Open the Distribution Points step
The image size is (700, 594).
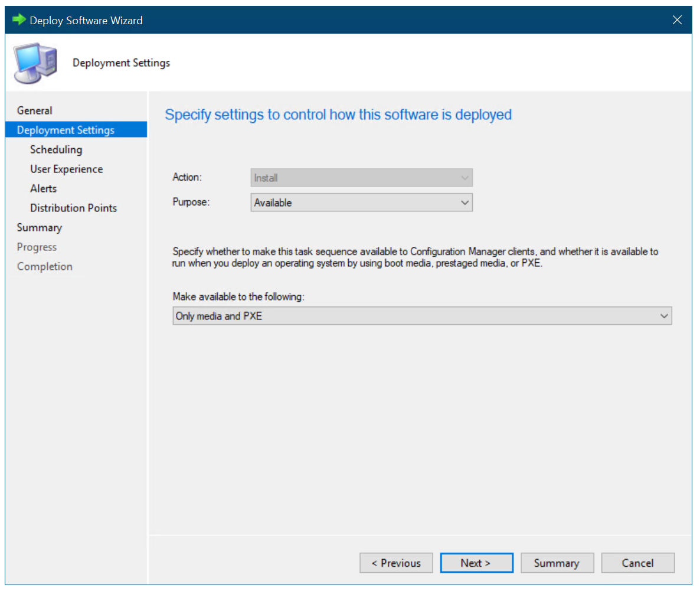(73, 207)
